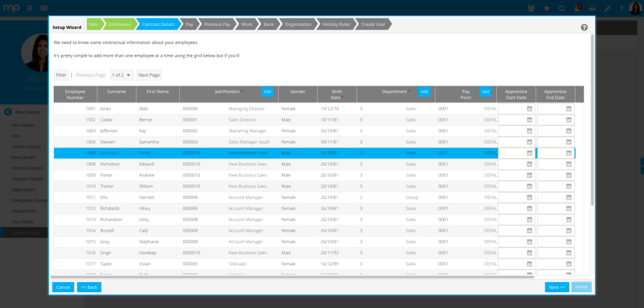The width and height of the screenshot is (644, 308).
Task: Click Add in Job/Position column header
Action: point(267,92)
